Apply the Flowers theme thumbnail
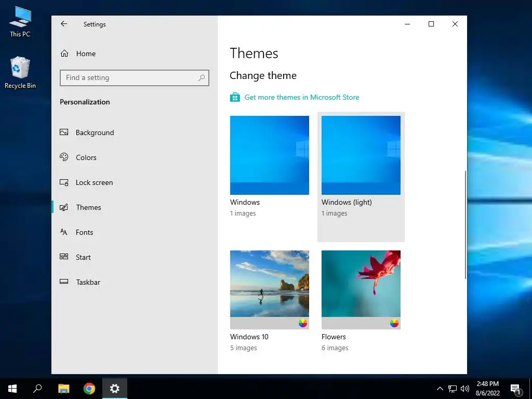Screen dimensions: 532x399 (x=361, y=289)
